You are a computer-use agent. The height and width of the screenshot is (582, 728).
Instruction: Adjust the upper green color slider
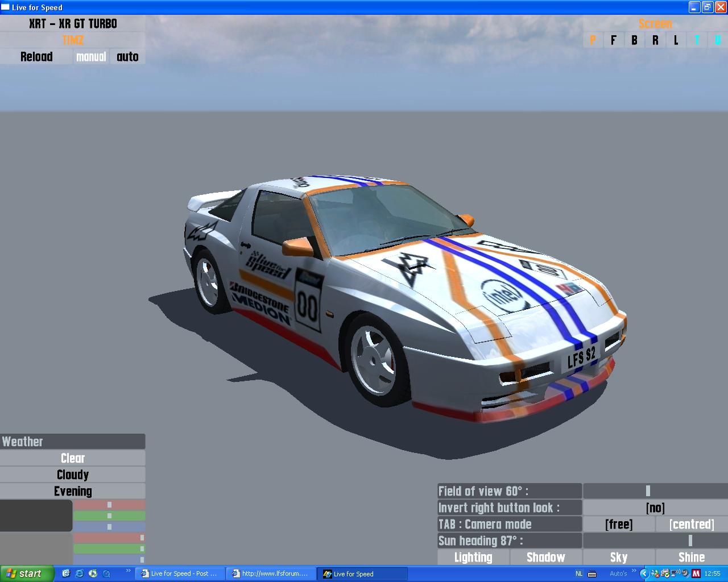(x=109, y=516)
